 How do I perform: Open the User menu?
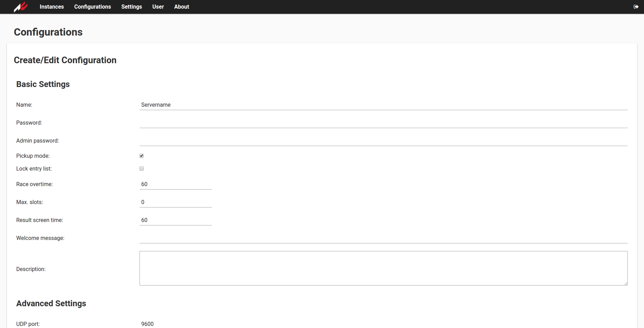tap(158, 7)
